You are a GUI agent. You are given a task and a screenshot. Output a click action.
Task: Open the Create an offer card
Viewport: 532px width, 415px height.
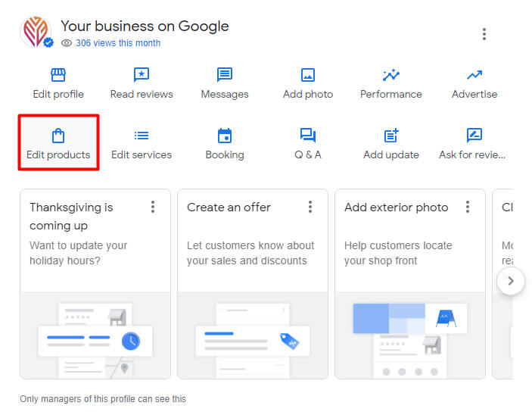(x=253, y=284)
